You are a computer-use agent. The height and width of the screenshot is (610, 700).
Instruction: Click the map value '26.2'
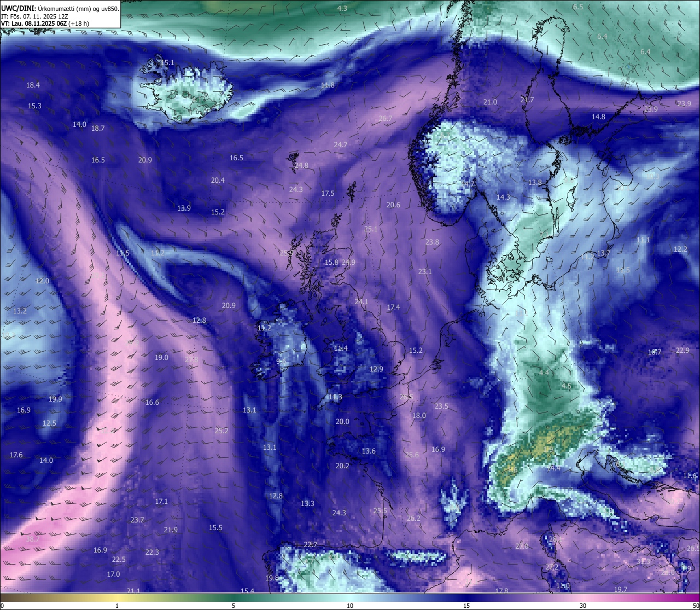(x=413, y=518)
